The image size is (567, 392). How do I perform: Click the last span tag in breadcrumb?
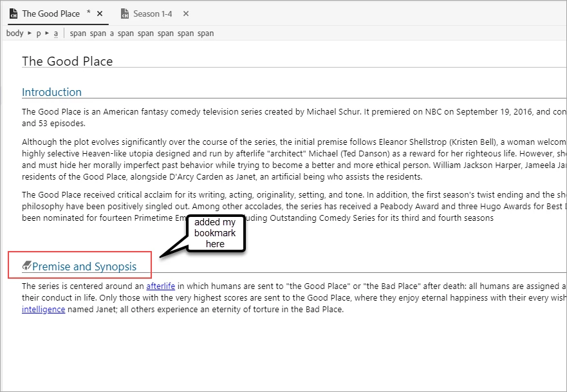[206, 33]
